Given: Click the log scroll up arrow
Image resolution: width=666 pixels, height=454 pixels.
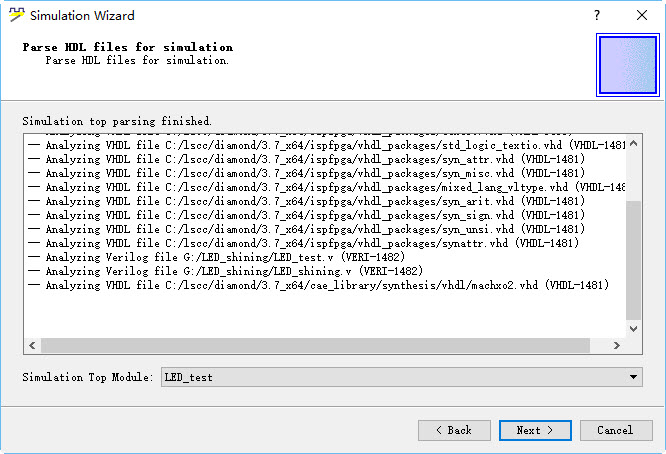Looking at the screenshot, I should click(633, 144).
